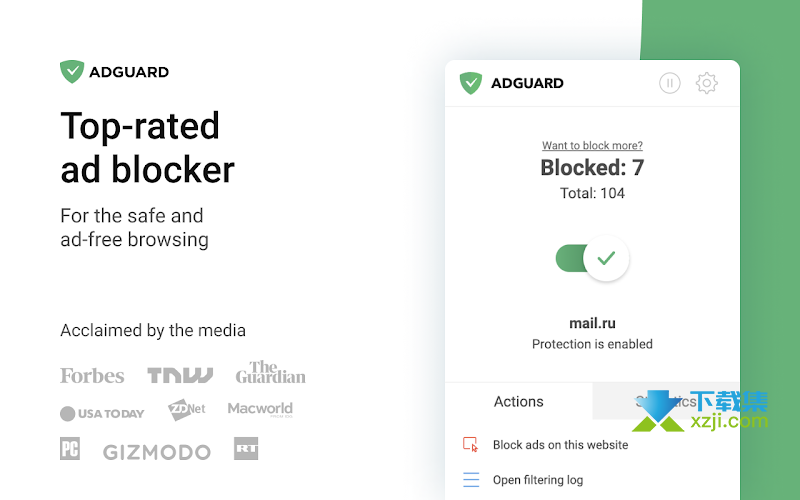
Task: Click the Gizmodo media logo
Action: [157, 452]
